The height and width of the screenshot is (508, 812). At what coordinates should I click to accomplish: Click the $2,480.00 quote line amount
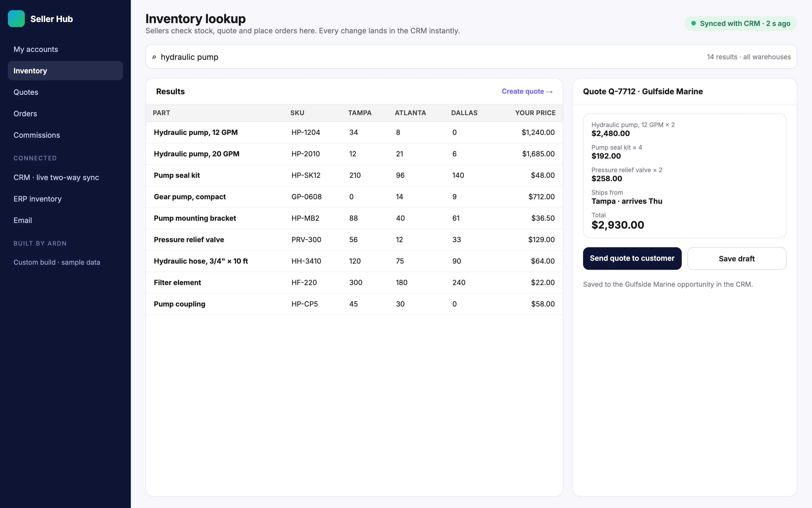611,133
